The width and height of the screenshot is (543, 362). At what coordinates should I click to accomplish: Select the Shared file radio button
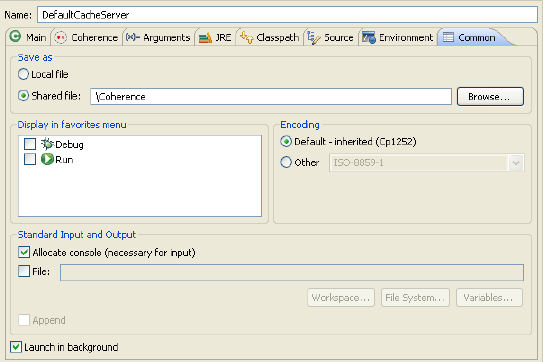click(x=23, y=96)
